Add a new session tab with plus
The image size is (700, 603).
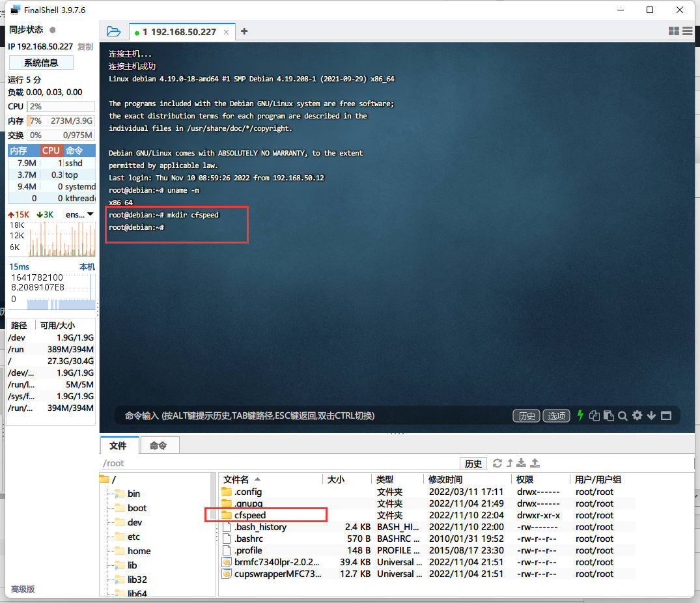pos(244,31)
